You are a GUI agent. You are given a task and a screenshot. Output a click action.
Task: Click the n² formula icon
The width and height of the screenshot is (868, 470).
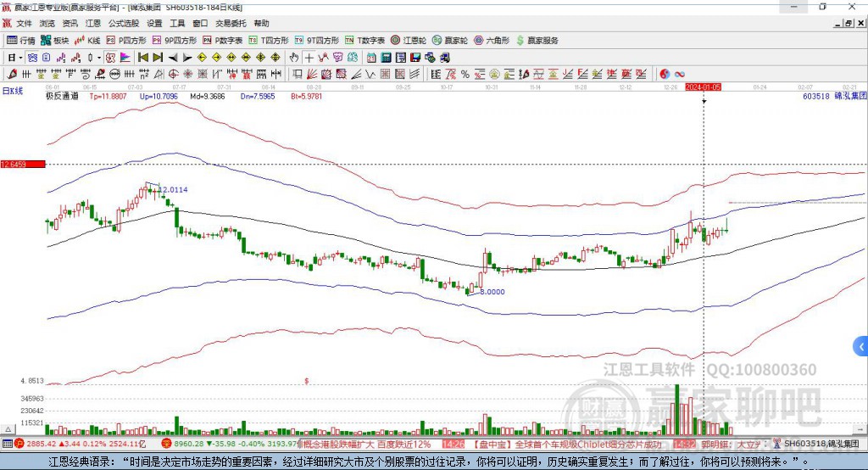pyautogui.click(x=144, y=74)
